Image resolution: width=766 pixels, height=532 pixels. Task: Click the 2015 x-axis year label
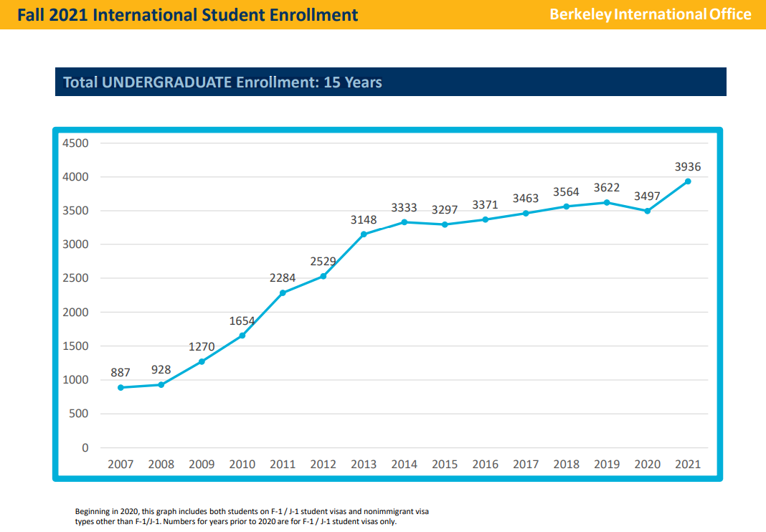point(445,465)
